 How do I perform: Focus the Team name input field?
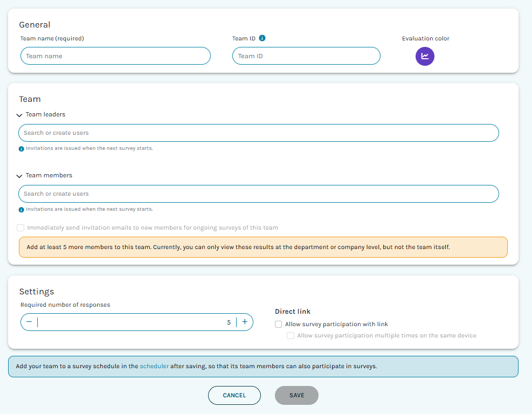[115, 56]
